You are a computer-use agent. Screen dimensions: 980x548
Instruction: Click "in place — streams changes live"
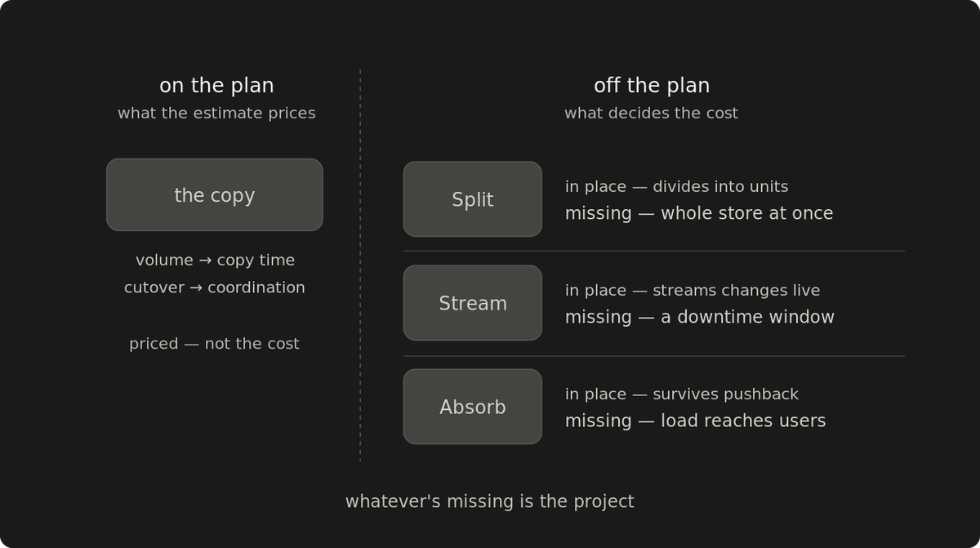pos(693,291)
